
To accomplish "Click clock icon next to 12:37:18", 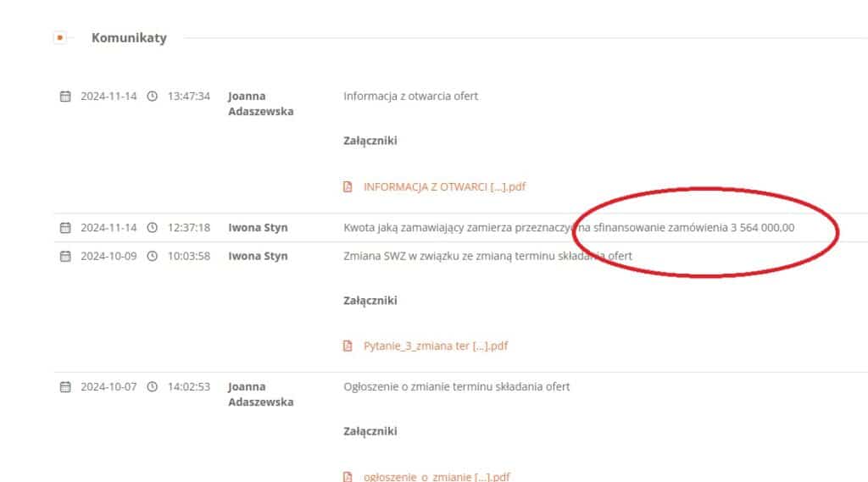I will [x=153, y=228].
